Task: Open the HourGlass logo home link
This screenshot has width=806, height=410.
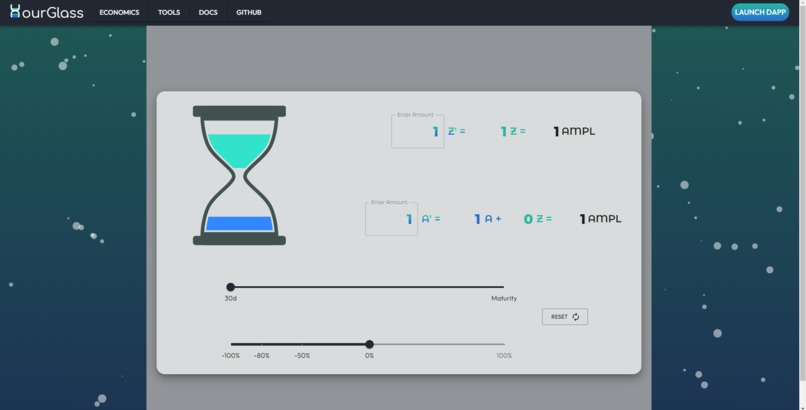Action: point(46,12)
